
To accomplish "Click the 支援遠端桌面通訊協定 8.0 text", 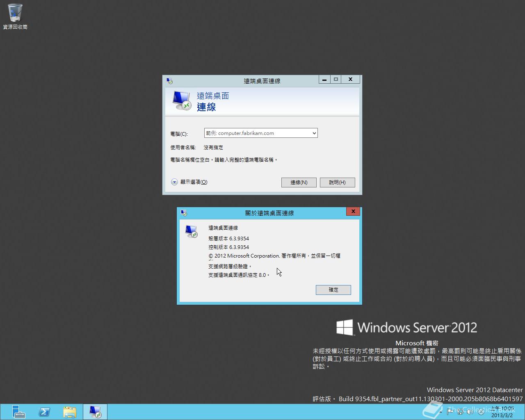I will pyautogui.click(x=239, y=275).
